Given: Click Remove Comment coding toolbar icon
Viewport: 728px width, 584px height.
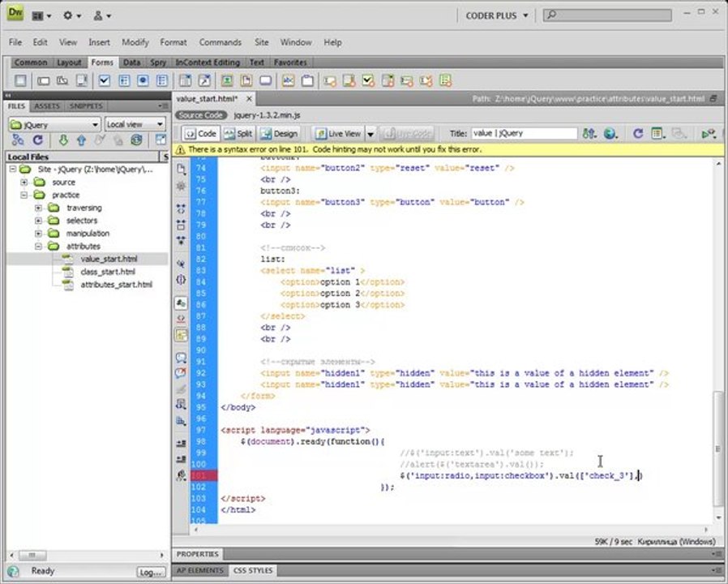Looking at the screenshot, I should point(181,373).
